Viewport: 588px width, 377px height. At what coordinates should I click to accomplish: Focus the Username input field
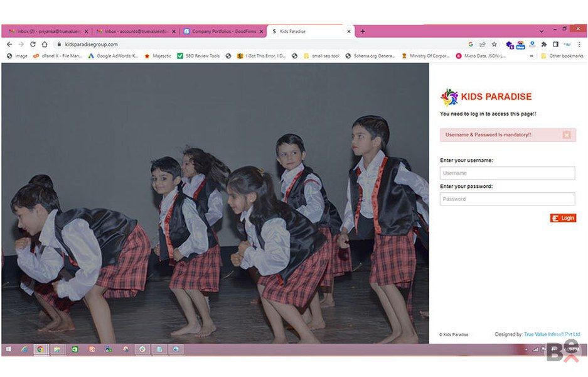(x=507, y=173)
